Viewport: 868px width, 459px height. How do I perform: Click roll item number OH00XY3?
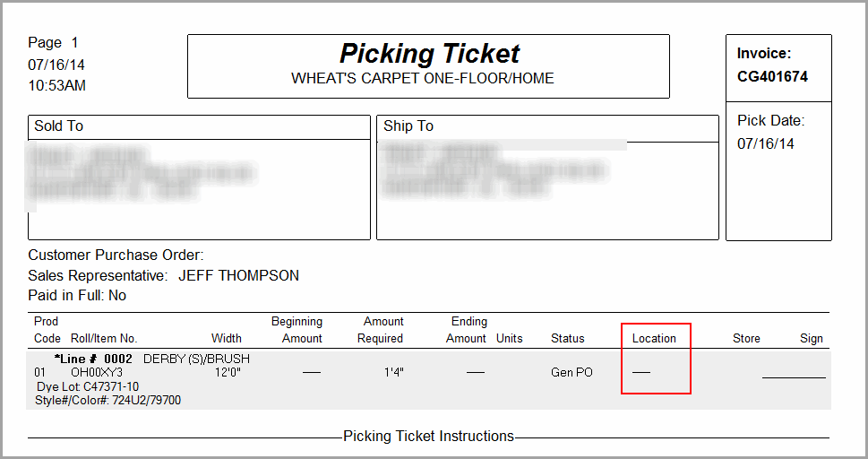point(97,373)
